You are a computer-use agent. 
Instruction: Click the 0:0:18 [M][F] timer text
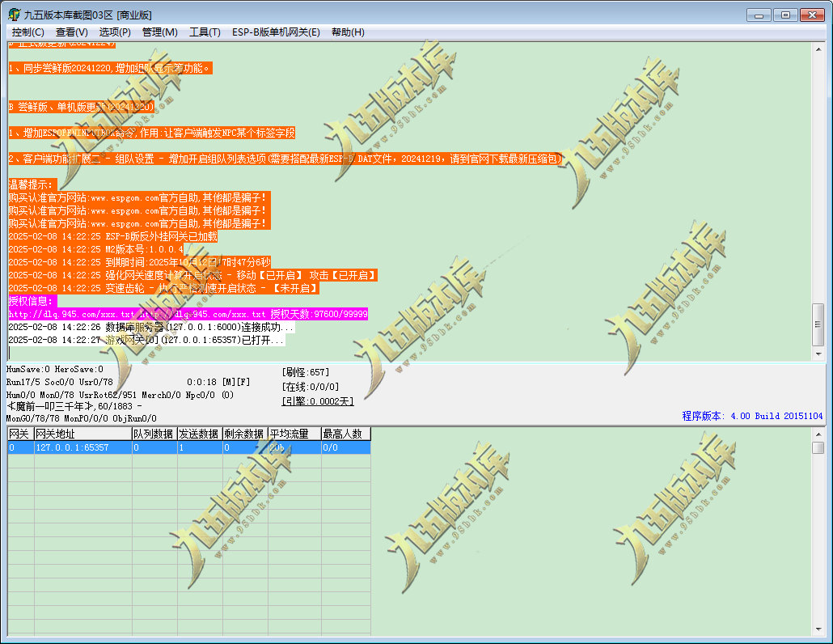pyautogui.click(x=218, y=382)
